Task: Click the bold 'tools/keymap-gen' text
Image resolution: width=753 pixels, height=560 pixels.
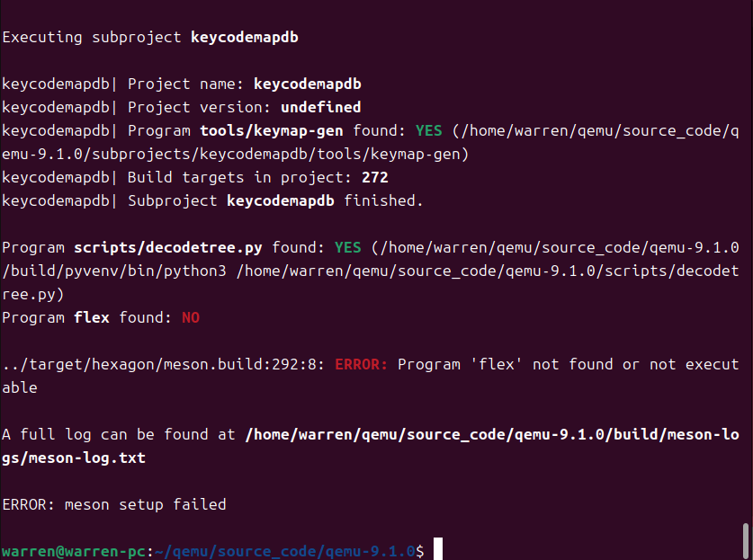Action: (x=272, y=130)
